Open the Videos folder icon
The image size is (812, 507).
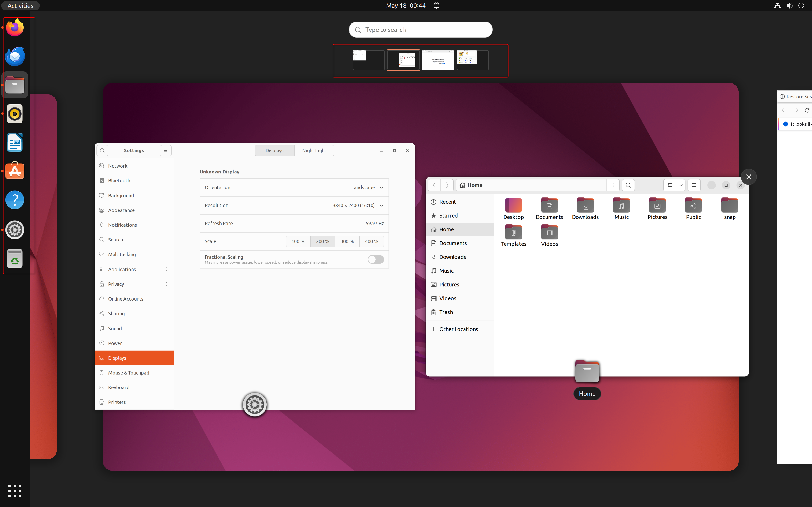[549, 232]
